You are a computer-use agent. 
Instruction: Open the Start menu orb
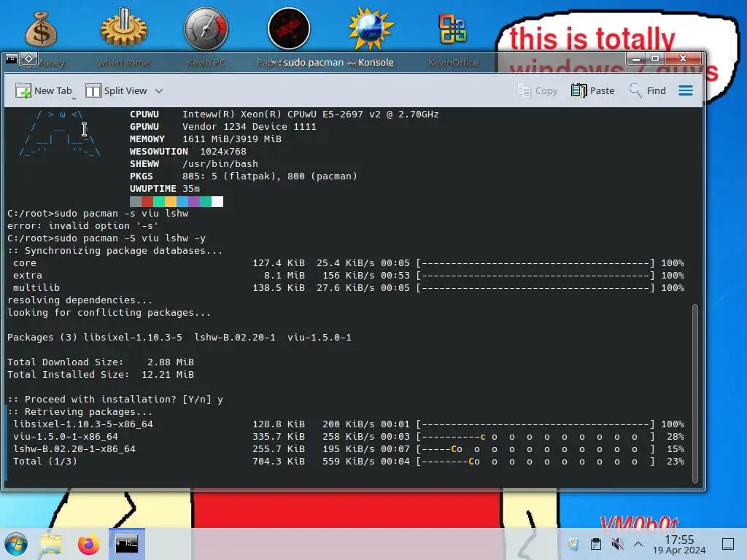pos(16,544)
